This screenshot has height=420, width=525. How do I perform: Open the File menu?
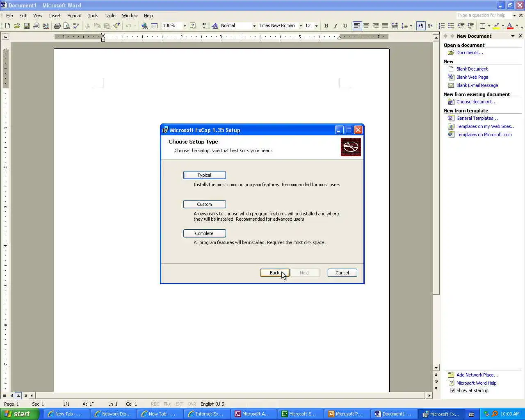click(9, 16)
